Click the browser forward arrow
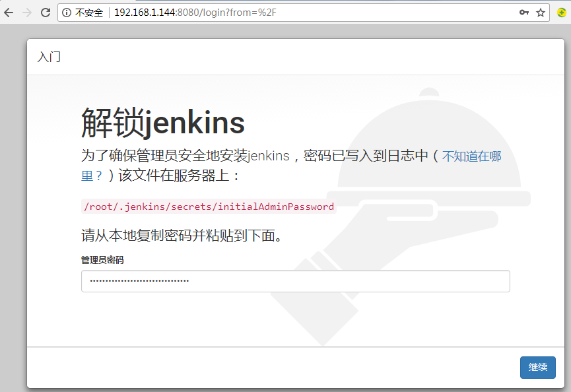The image size is (571, 392). pos(27,13)
